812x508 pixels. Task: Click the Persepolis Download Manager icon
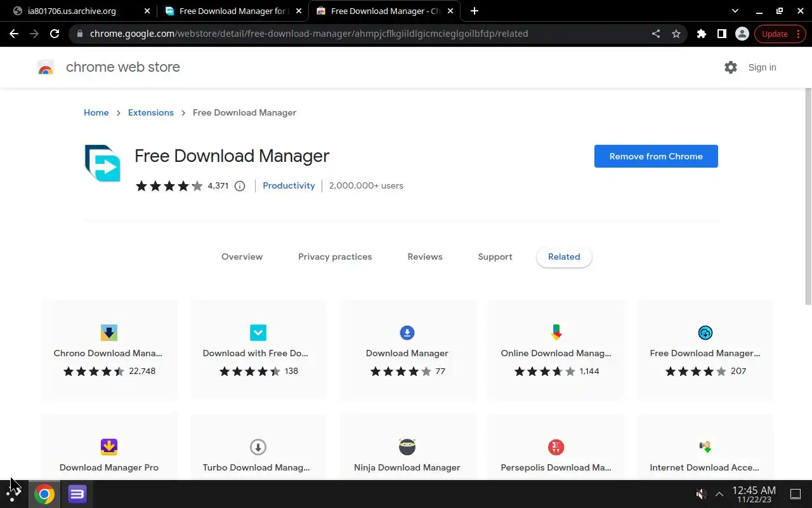point(556,447)
